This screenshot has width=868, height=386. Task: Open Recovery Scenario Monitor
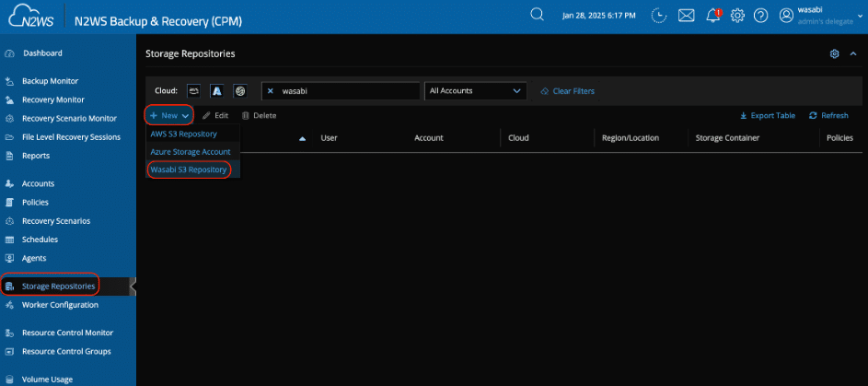pyautogui.click(x=69, y=119)
